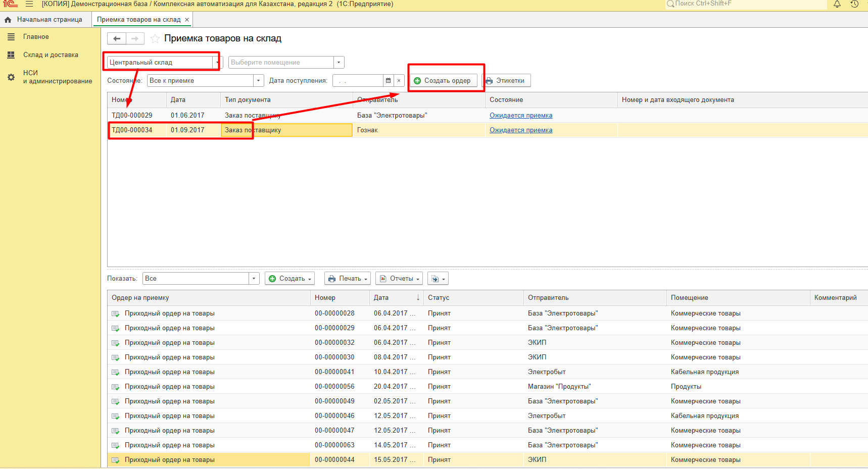Viewport: 868px width, 469px height.
Task: Close the Приемка товаров на склад tab
Action: click(x=187, y=20)
